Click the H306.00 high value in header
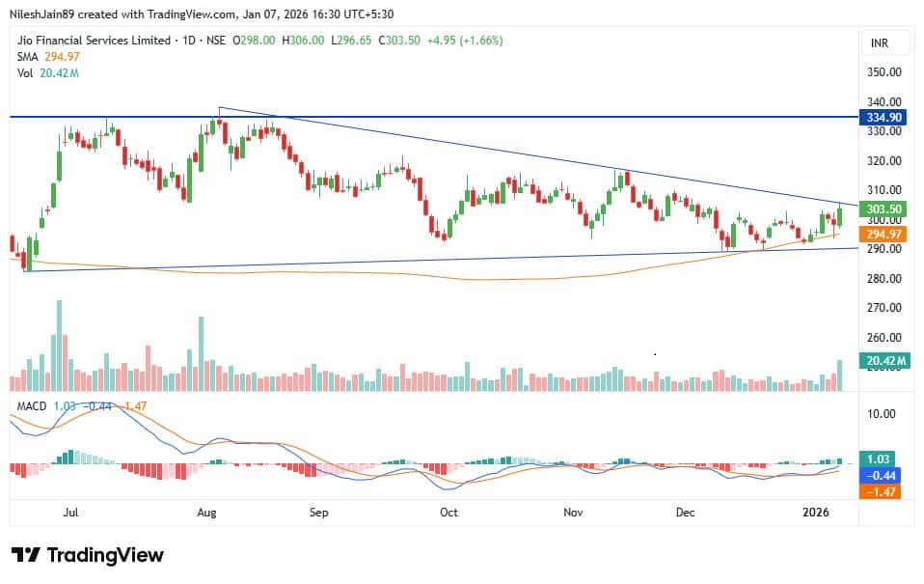924x584 pixels. point(303,41)
